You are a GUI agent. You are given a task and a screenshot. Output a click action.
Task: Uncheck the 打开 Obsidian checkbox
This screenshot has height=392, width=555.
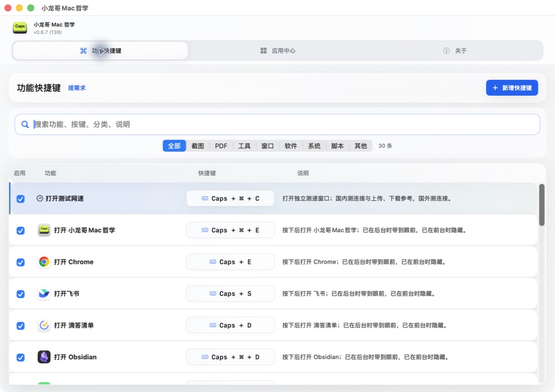(20, 357)
